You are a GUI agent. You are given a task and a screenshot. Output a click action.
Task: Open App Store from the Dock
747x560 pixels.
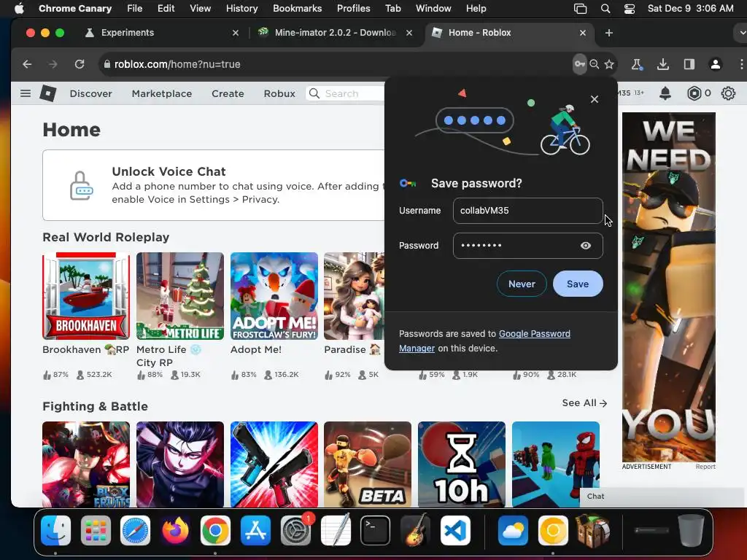(255, 531)
